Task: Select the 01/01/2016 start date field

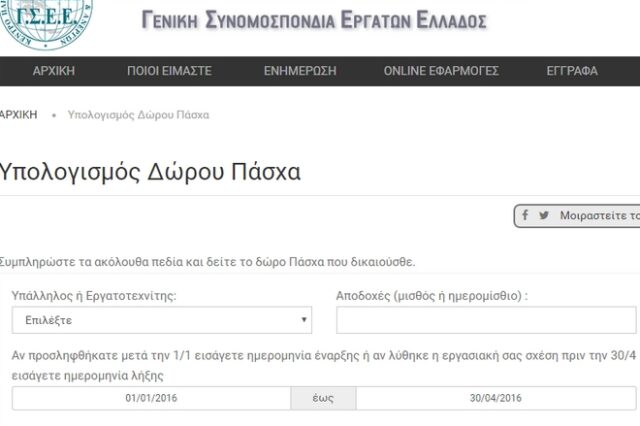Action: (x=151, y=398)
